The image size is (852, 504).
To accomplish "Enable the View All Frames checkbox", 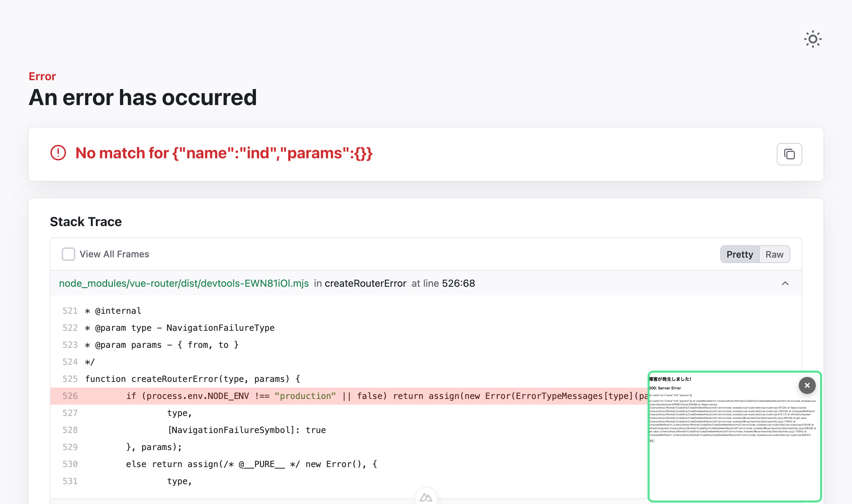I will pos(69,254).
